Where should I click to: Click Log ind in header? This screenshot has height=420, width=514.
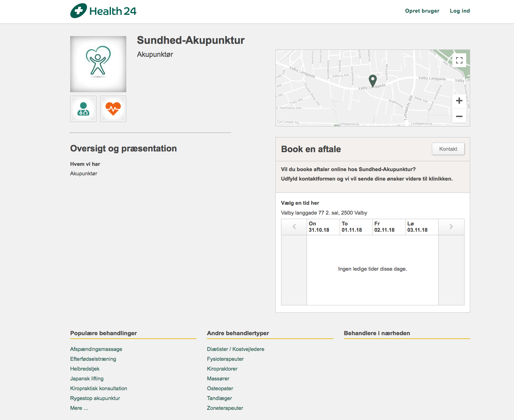click(460, 11)
